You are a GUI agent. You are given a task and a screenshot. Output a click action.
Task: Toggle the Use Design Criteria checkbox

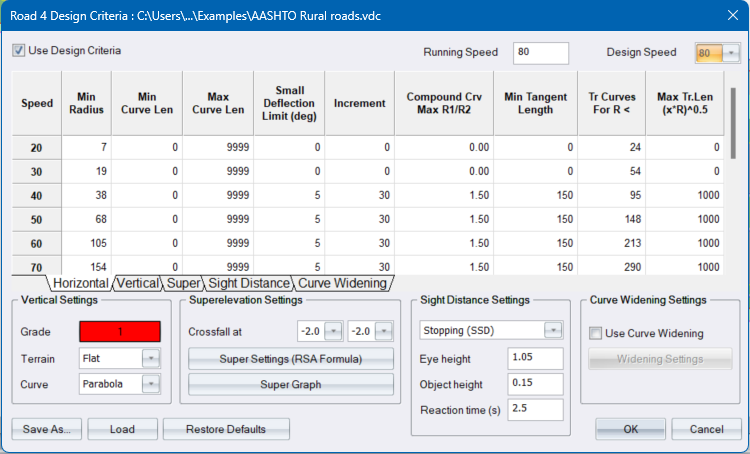point(19,50)
